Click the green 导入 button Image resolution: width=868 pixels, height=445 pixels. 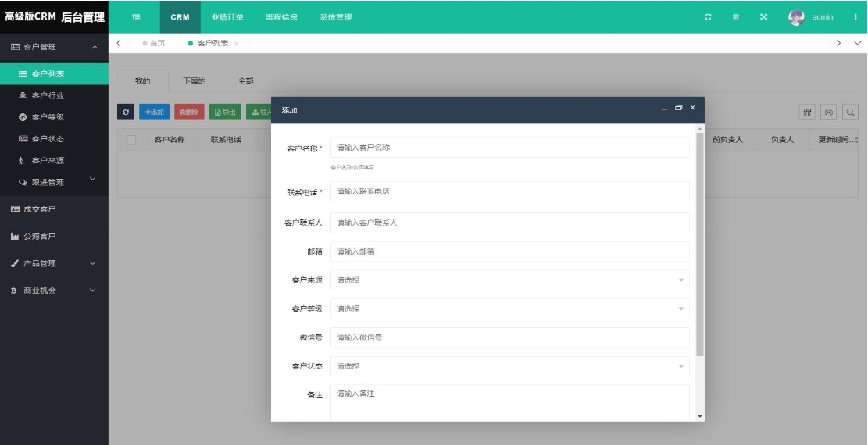259,112
